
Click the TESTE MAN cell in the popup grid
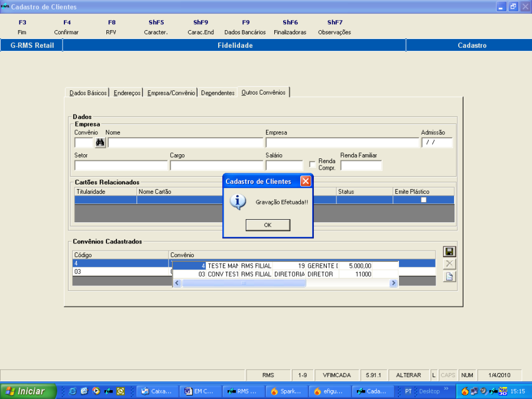point(223,266)
